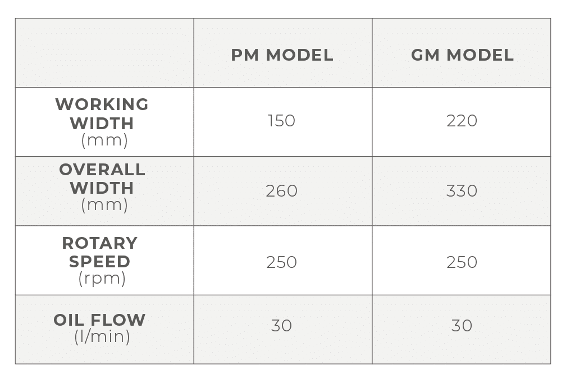566x392 pixels.
Task: Select the OVERALL WIDTH row label
Action: (102, 179)
